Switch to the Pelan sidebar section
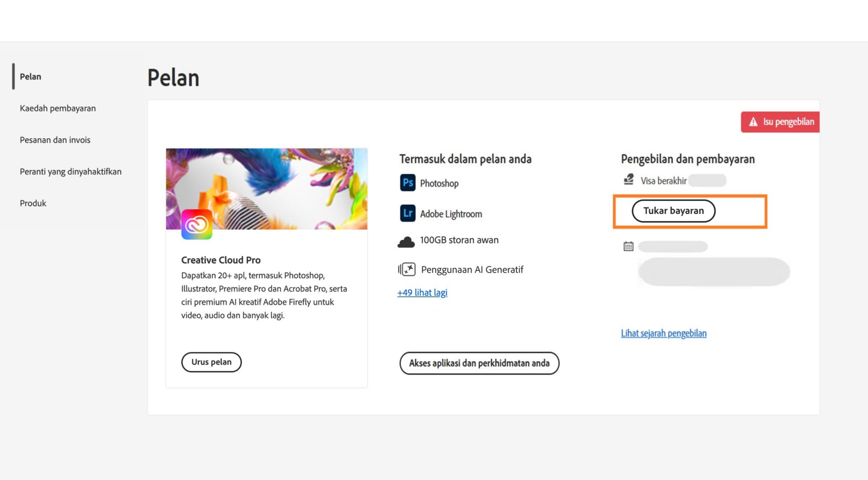868x480 pixels. [30, 76]
